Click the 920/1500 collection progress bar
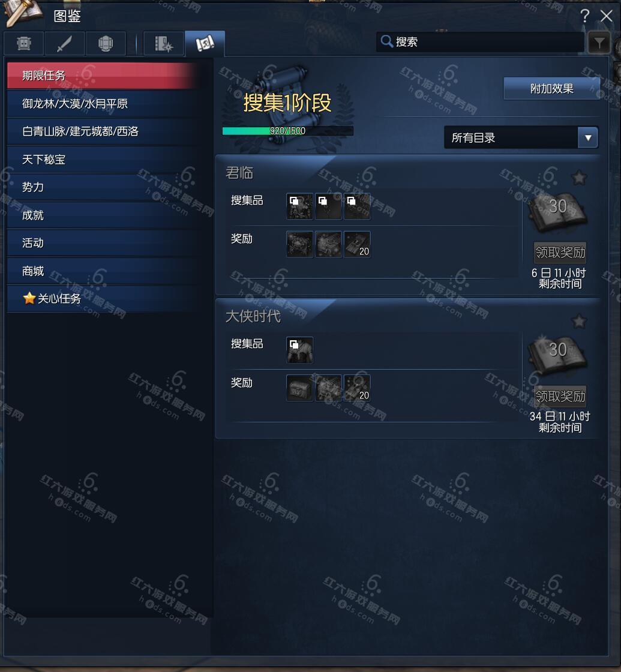Viewport: 621px width, 672px height. tap(287, 131)
